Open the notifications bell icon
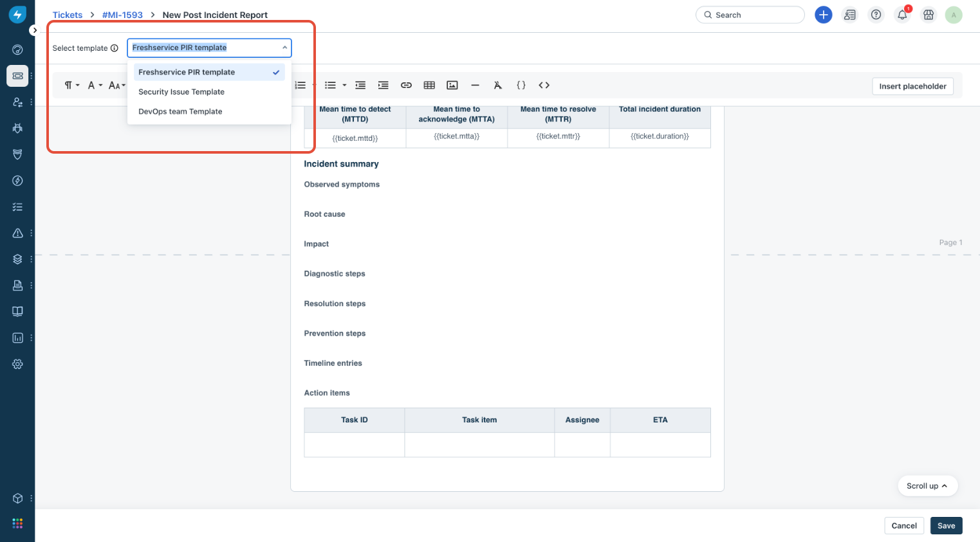Image resolution: width=980 pixels, height=542 pixels. [x=902, y=15]
